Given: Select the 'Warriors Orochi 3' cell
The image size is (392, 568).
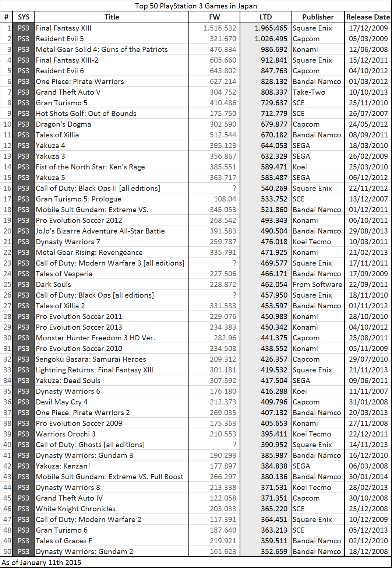Looking at the screenshot, I should 112,434.
